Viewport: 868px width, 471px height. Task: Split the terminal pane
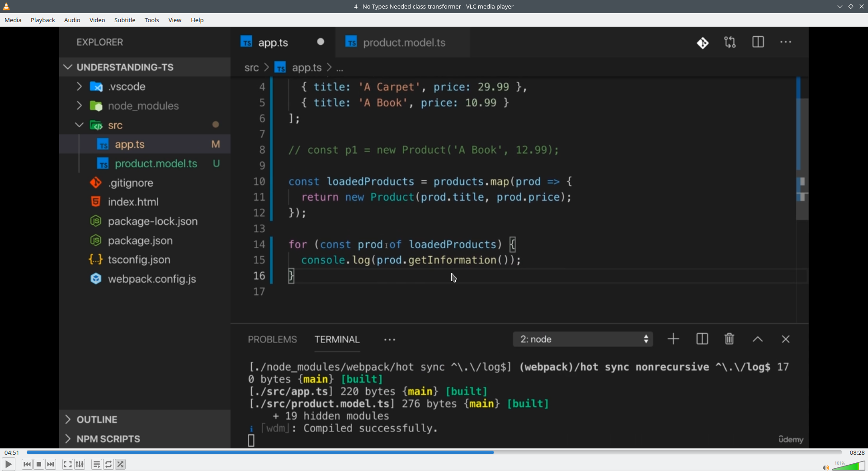coord(702,339)
